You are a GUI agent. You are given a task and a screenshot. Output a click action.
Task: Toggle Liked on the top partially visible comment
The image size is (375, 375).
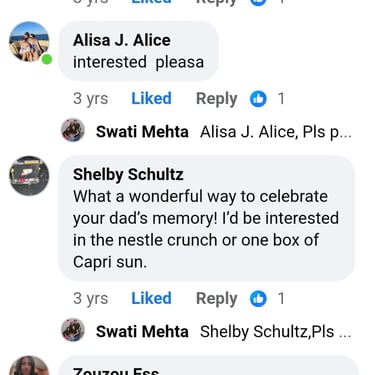click(151, 2)
